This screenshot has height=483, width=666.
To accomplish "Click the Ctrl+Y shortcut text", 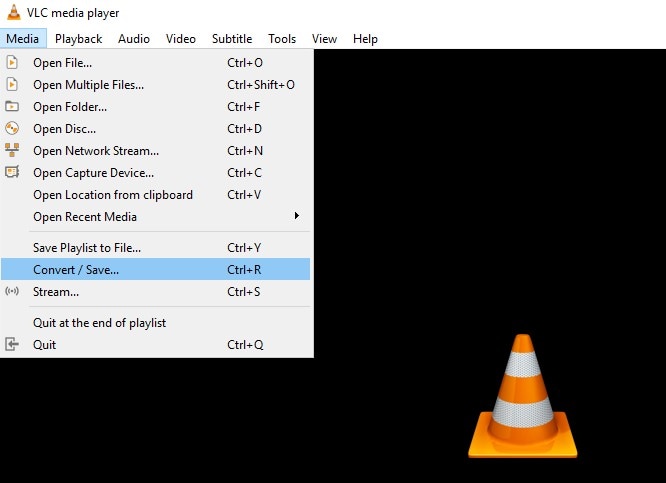I will coord(244,248).
